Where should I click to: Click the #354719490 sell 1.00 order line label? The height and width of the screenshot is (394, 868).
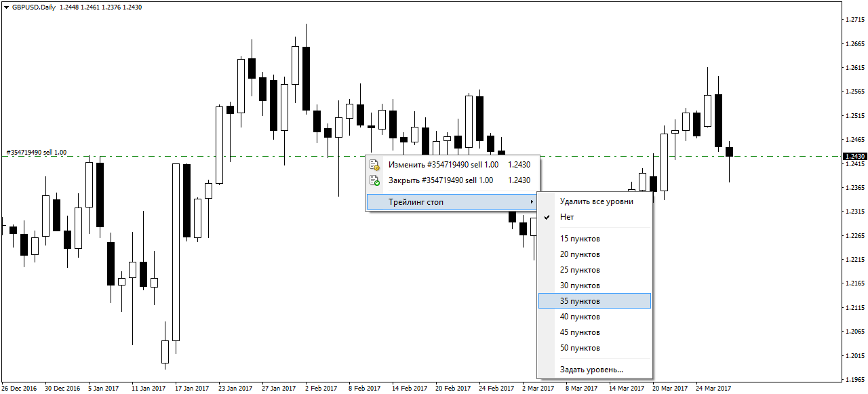tap(37, 153)
